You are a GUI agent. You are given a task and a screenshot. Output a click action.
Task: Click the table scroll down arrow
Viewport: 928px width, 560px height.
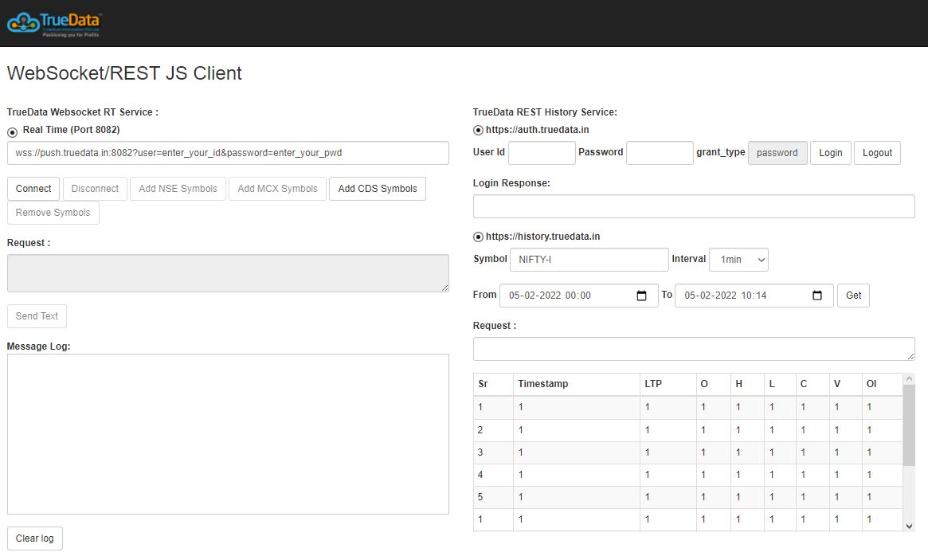pos(909,527)
